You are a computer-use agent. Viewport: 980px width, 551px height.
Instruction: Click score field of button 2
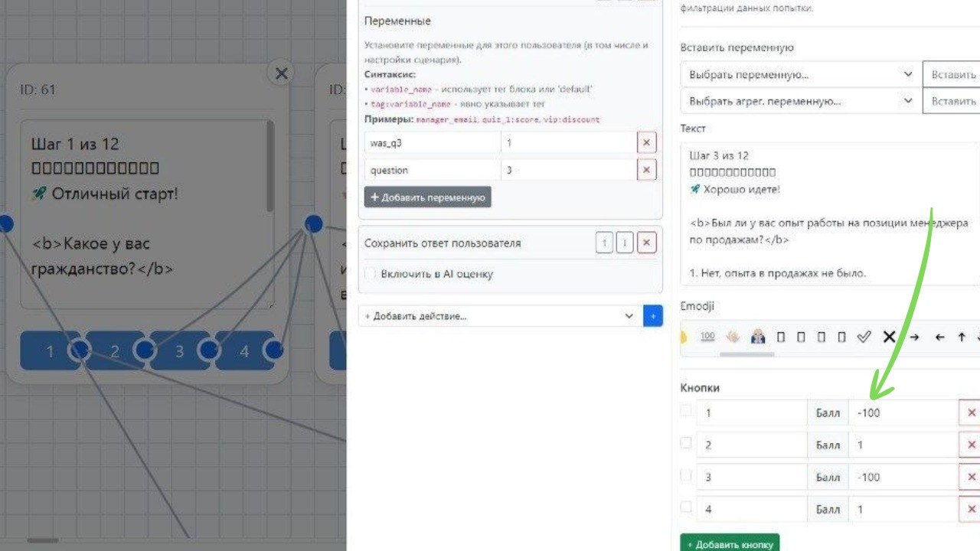903,445
